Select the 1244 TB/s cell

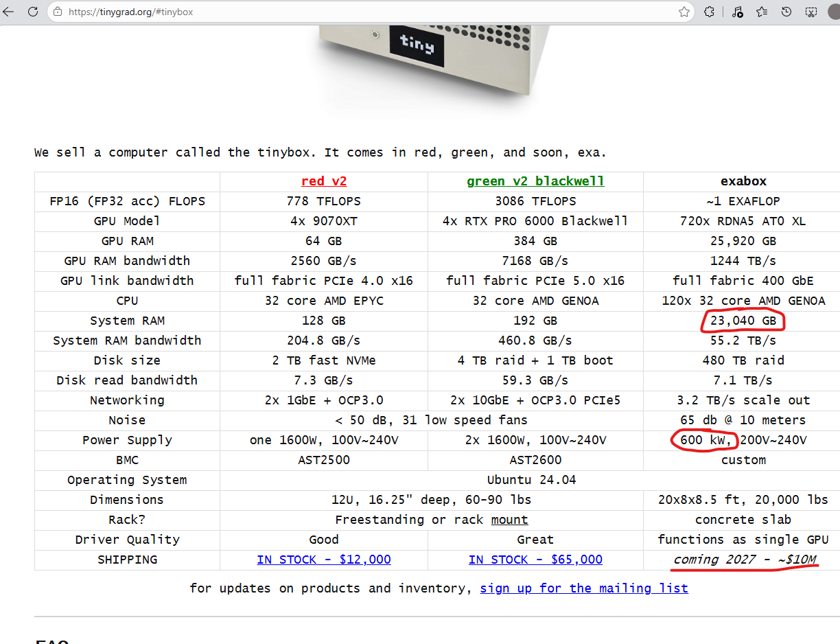[x=743, y=261]
